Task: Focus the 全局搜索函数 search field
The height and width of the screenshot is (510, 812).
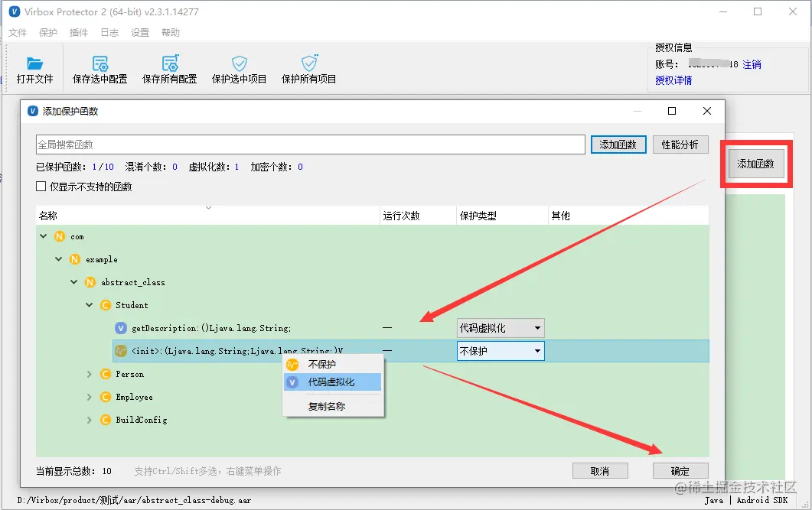Action: (x=311, y=145)
